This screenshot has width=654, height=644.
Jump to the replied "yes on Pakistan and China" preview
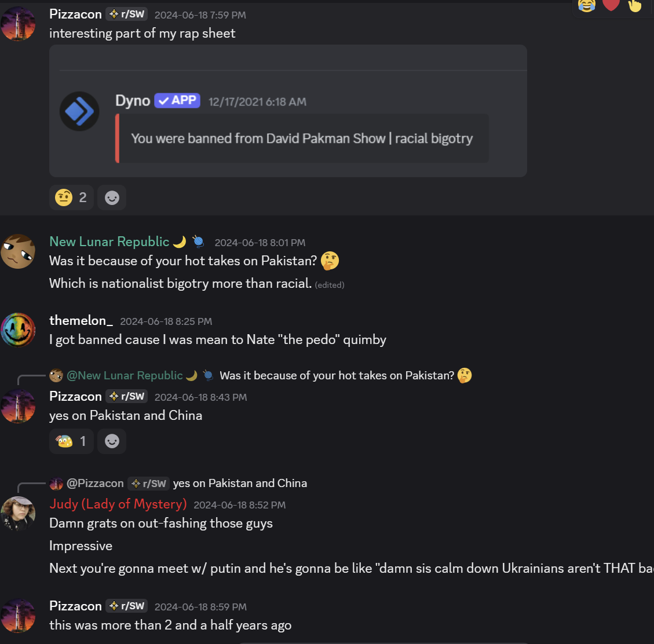(x=240, y=483)
